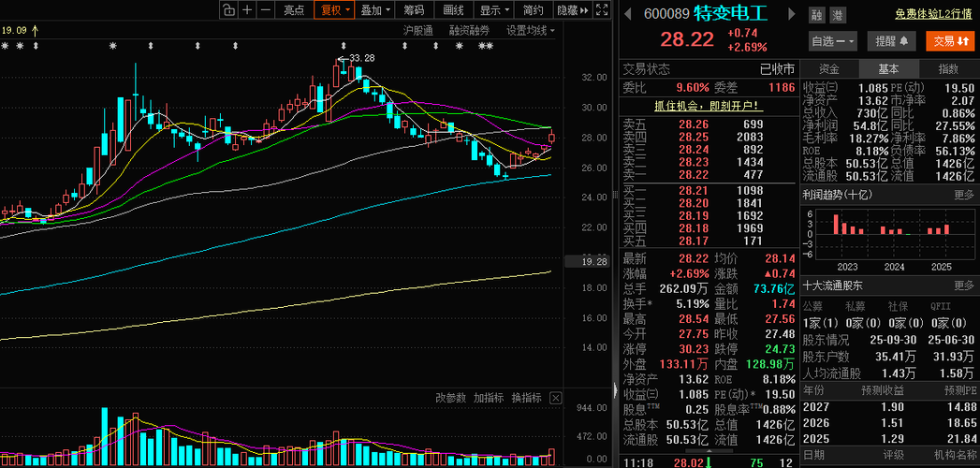Go to next stock with right arrow
This screenshot has height=468, width=980.
tap(793, 14)
